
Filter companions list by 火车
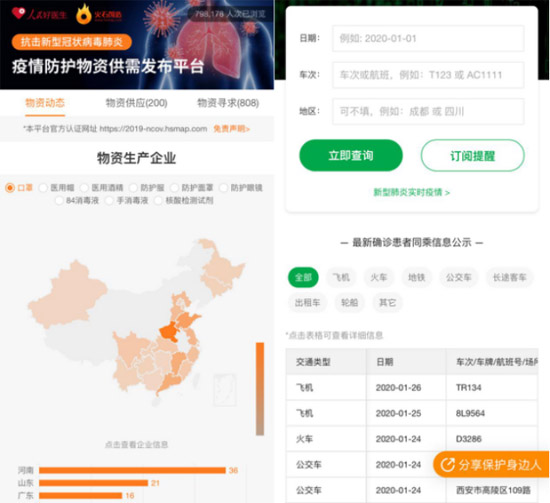[x=379, y=277]
